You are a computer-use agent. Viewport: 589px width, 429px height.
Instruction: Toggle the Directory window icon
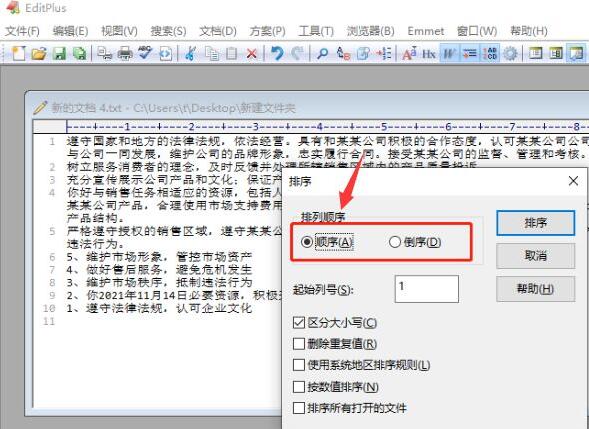click(x=535, y=54)
